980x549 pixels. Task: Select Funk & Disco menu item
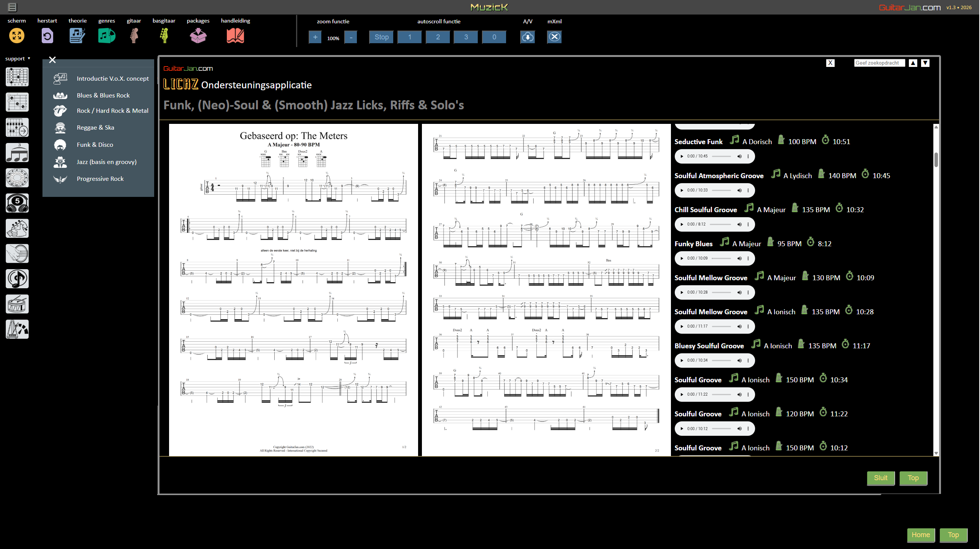point(95,145)
